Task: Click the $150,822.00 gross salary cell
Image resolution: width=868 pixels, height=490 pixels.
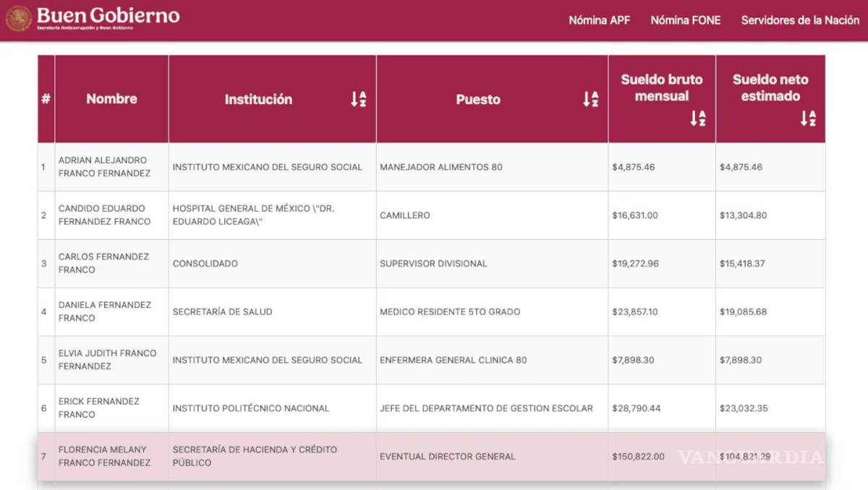Action: tap(638, 457)
